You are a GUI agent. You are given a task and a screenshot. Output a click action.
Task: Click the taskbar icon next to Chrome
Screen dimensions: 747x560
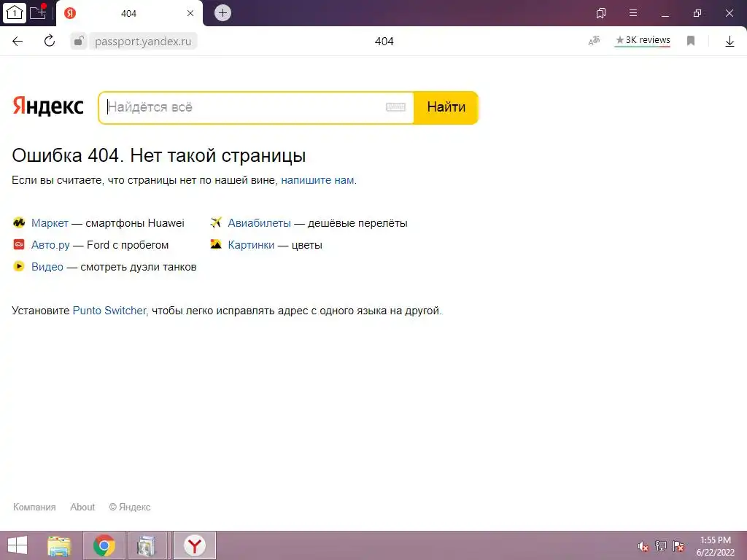point(147,545)
